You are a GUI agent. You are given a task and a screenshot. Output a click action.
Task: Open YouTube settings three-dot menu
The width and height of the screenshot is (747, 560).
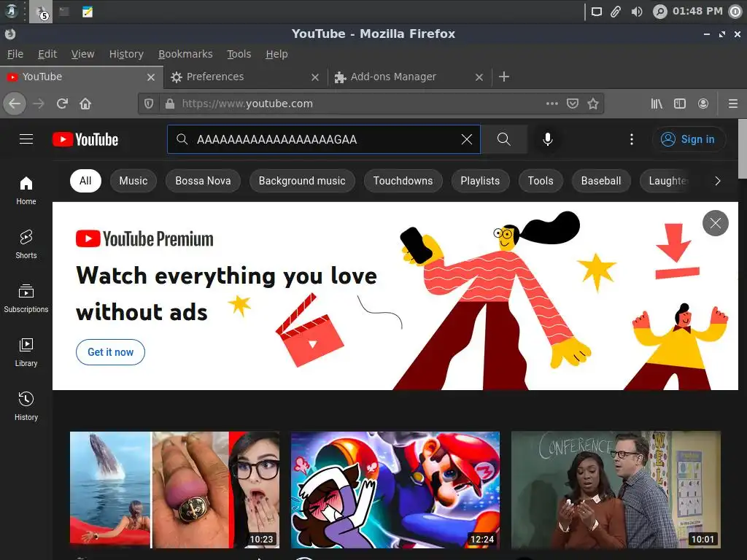[631, 139]
